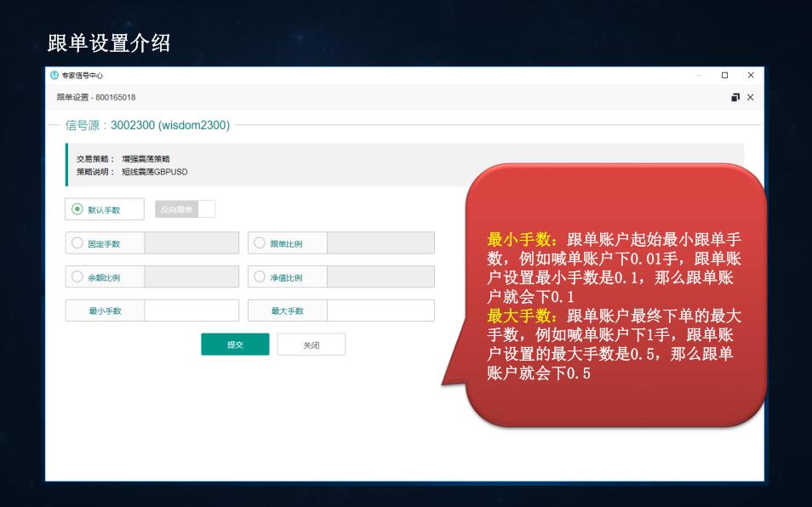Screen dimensions: 812x507
Task: Click the 专家信号中心 app icon in title bar
Action: [x=54, y=76]
